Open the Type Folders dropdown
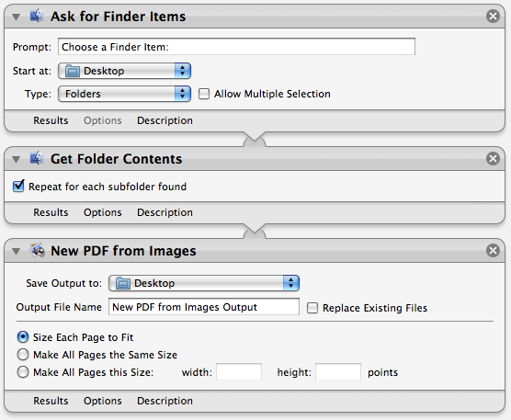511x420 pixels. (124, 94)
